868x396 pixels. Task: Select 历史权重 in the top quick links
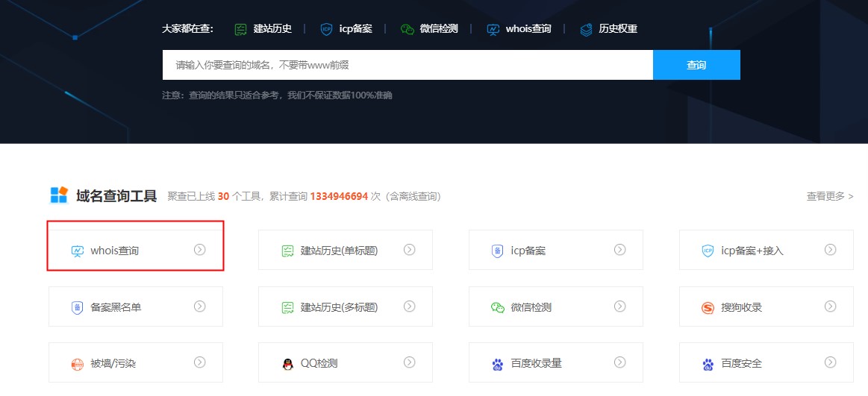pyautogui.click(x=609, y=29)
